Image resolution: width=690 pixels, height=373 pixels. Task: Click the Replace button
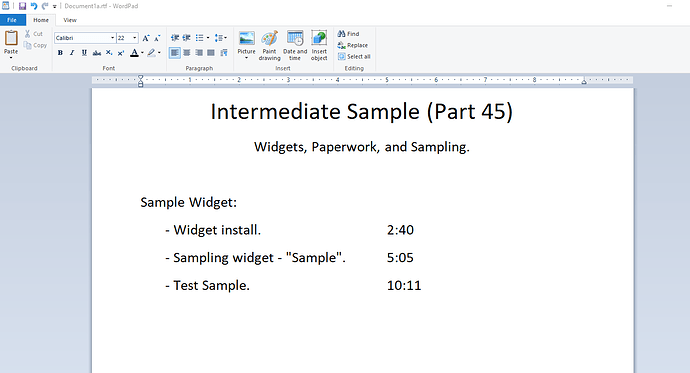(x=352, y=45)
